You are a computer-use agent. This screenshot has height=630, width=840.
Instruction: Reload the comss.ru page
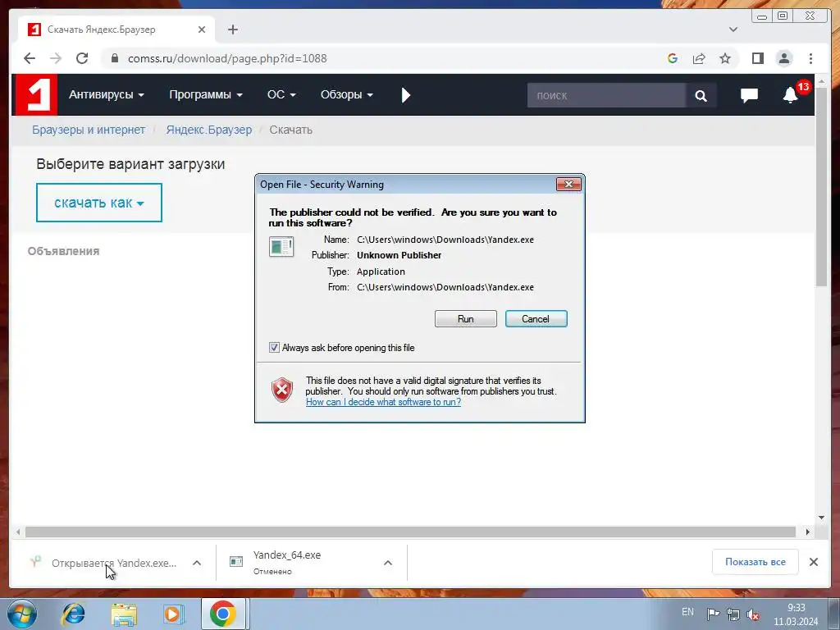click(82, 58)
